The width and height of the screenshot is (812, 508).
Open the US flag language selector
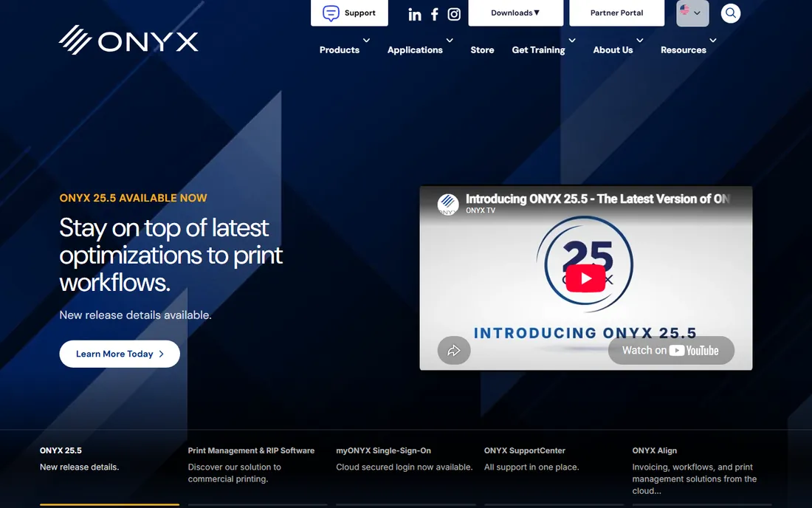692,13
